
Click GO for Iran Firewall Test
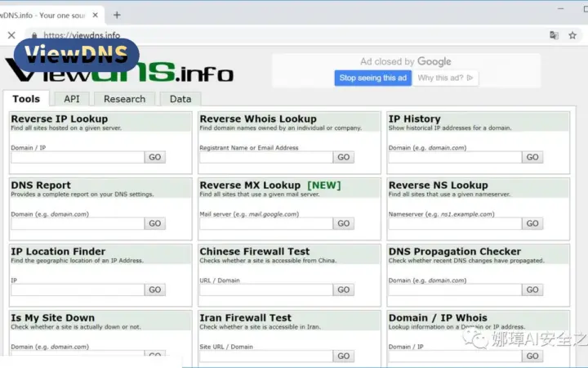point(344,356)
